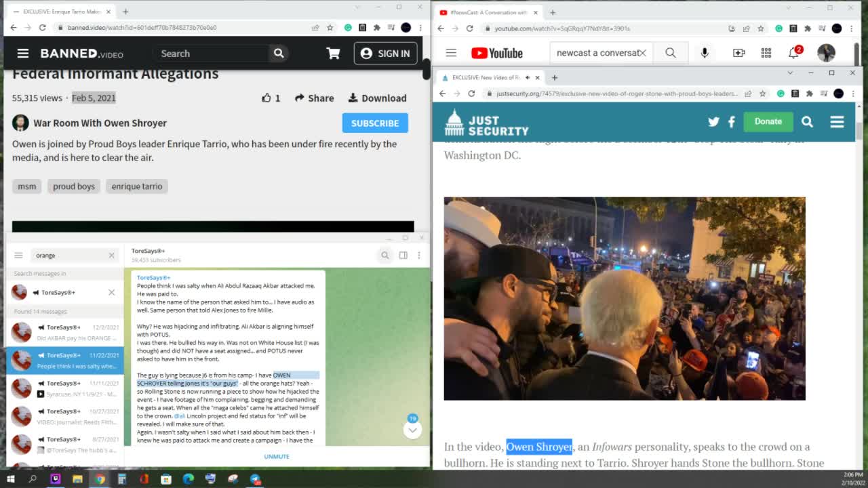Image resolution: width=868 pixels, height=488 pixels.
Task: Open Microsoft Edge from the taskbar
Action: pos(188,479)
